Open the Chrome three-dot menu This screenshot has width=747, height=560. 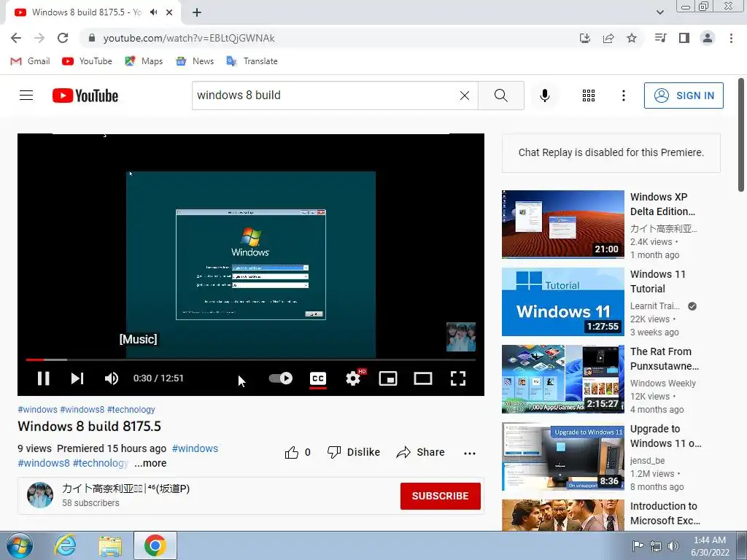coord(731,38)
